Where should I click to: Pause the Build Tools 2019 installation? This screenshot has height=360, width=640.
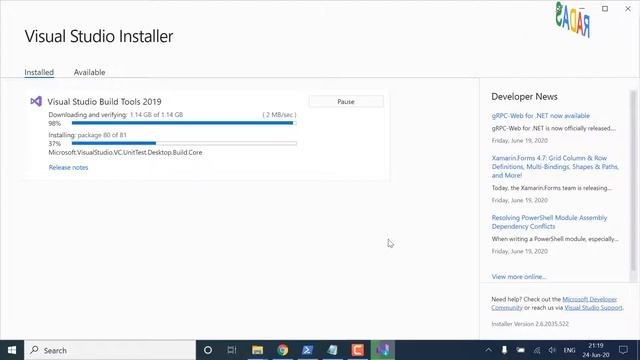346,101
